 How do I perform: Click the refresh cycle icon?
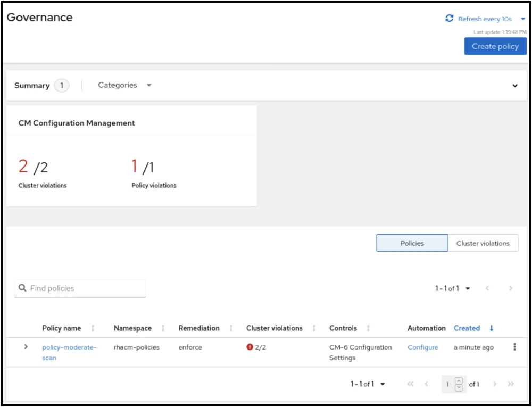point(450,19)
